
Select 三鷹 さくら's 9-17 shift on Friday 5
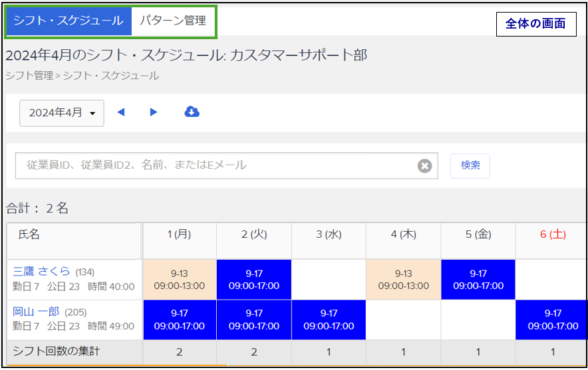[x=478, y=280]
